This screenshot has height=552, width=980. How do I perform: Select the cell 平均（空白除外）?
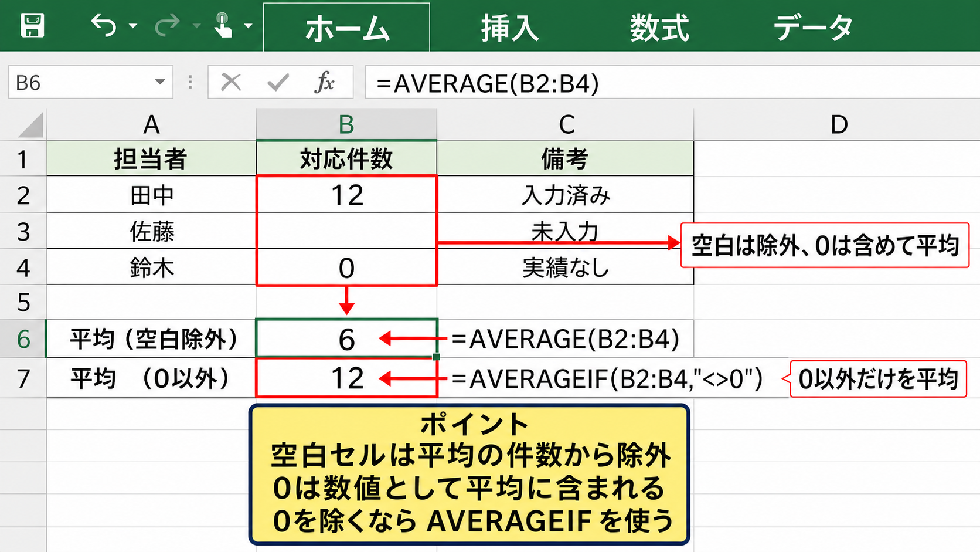coord(151,338)
